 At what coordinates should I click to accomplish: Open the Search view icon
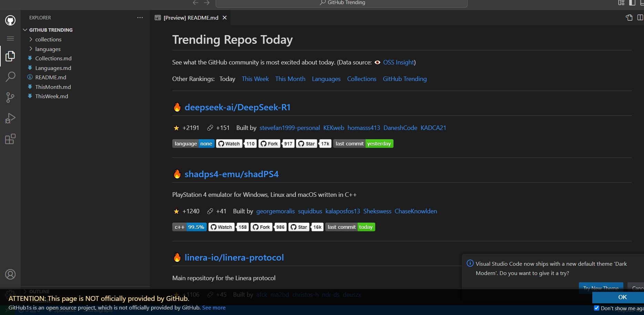coord(10,77)
